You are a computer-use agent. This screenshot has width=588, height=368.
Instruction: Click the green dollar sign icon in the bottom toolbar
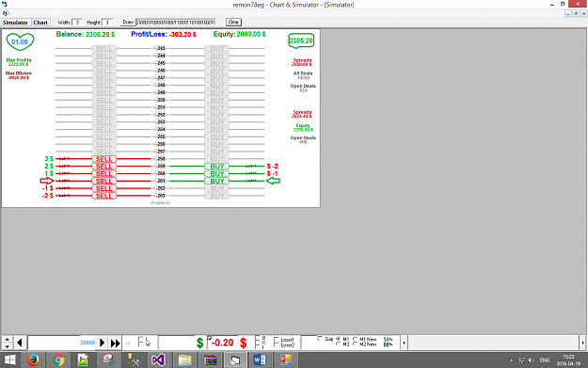point(199,343)
